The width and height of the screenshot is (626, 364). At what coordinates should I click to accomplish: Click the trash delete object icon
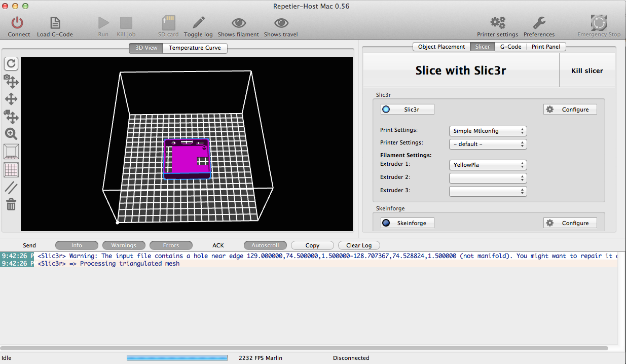click(x=11, y=204)
